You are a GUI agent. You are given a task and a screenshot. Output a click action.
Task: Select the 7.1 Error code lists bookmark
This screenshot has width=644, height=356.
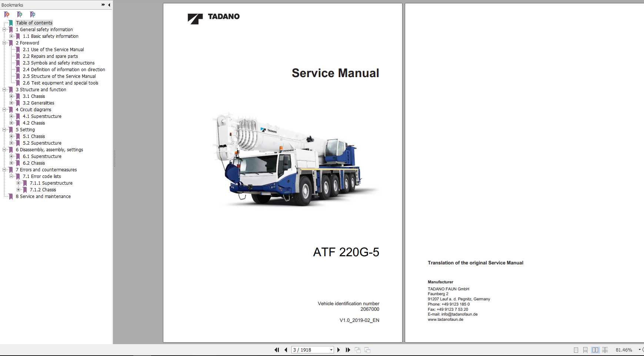point(42,177)
